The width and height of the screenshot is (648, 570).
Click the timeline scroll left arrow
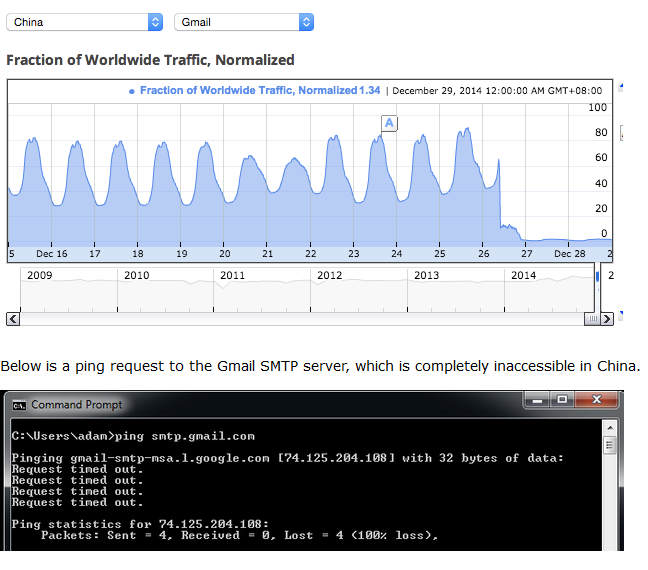(13, 319)
